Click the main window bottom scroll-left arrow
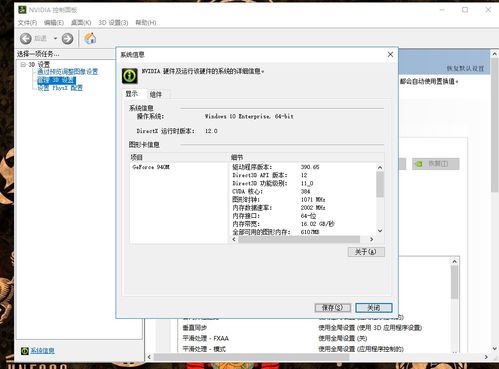Viewport: 499px width, 369px height. 149,357
